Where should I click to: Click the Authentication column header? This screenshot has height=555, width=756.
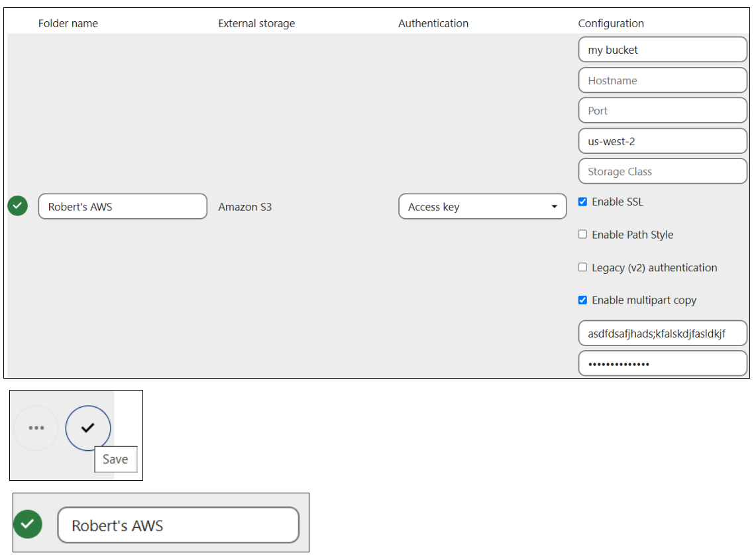pyautogui.click(x=433, y=23)
